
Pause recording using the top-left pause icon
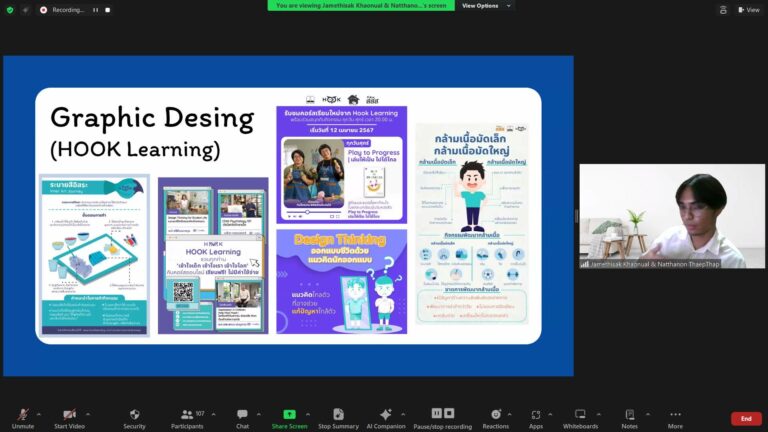coord(96,10)
